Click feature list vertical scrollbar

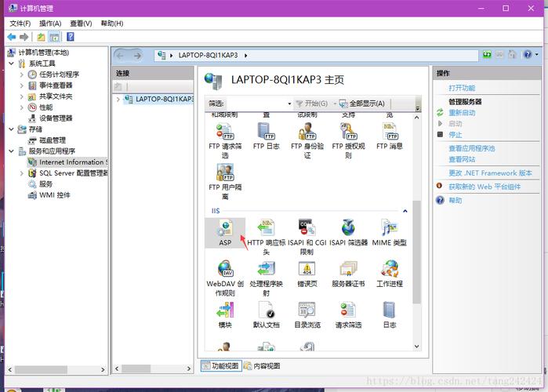click(416, 252)
